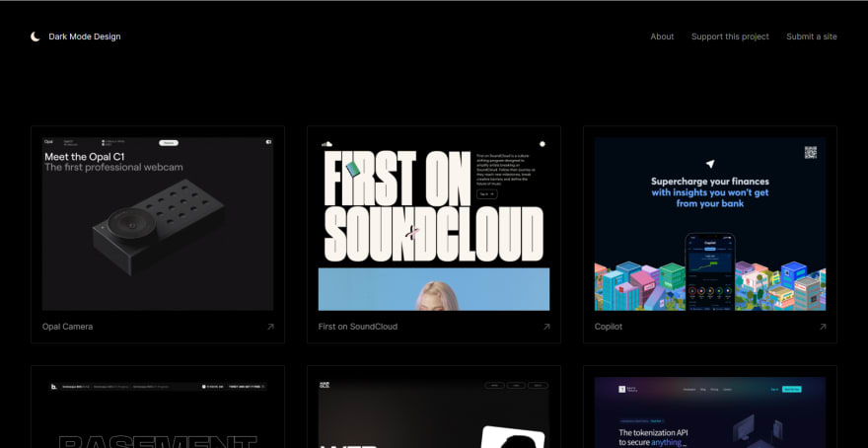Open the Copilot finances preview thumbnail
868x448 pixels.
pos(710,224)
